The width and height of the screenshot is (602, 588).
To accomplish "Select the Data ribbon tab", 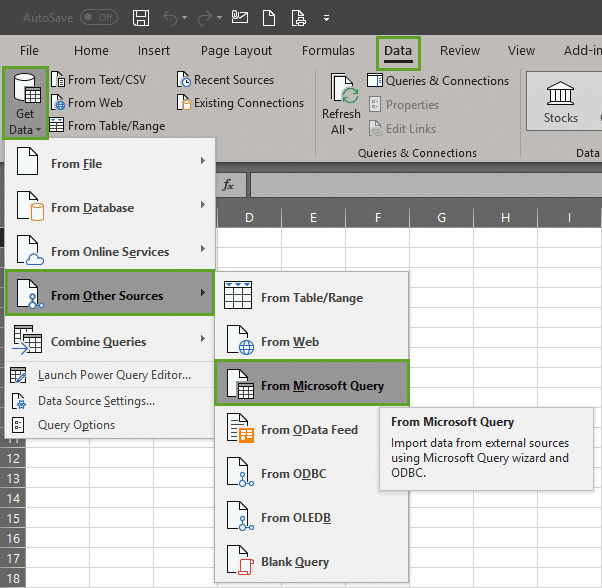I will pyautogui.click(x=398, y=53).
